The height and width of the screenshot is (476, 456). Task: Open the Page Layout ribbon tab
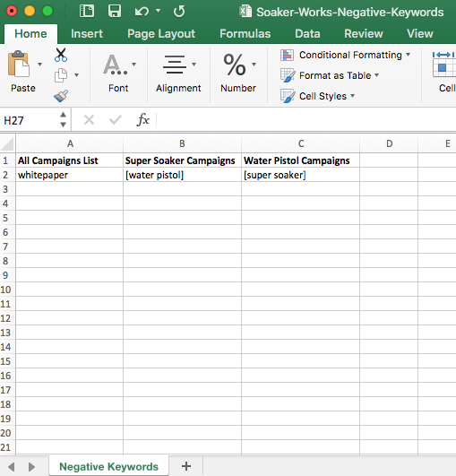pyautogui.click(x=161, y=34)
